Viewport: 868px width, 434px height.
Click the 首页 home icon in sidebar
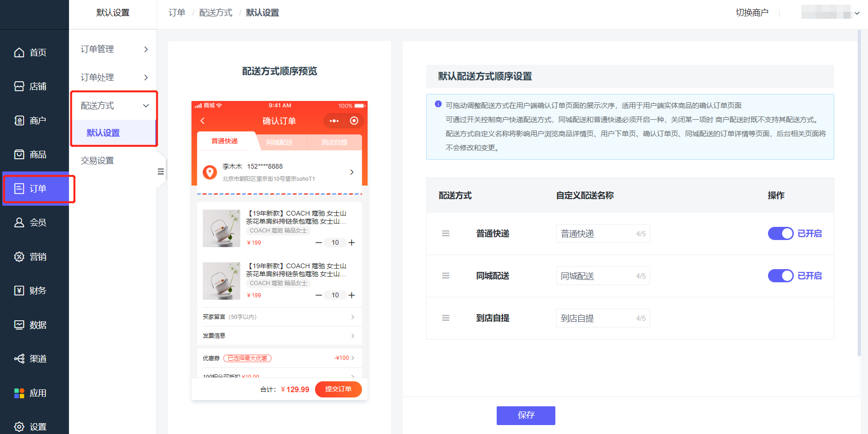[x=19, y=53]
